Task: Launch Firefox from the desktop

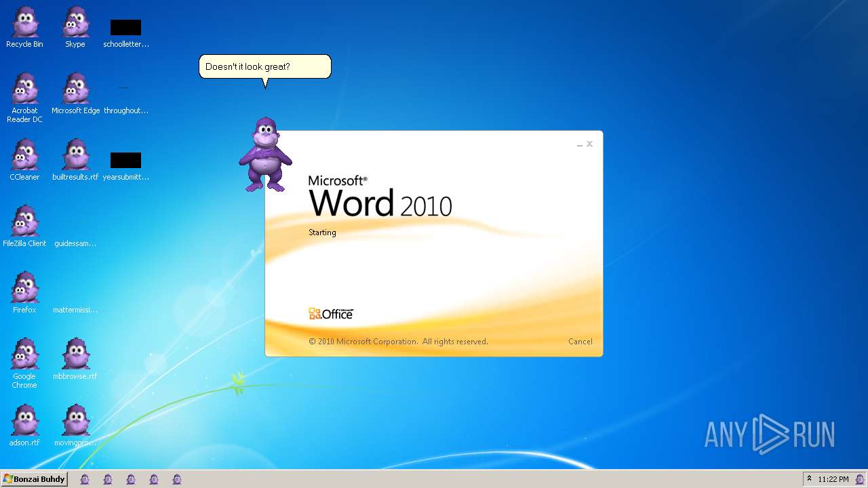Action: pos(24,293)
